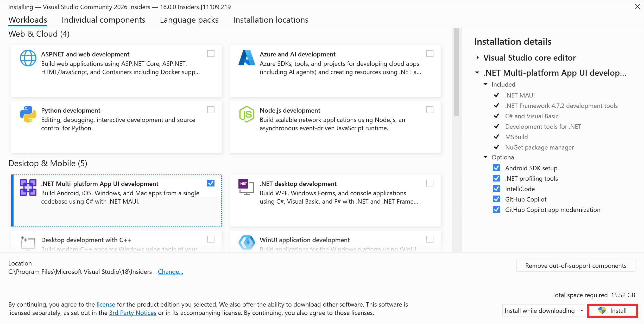Enable the ASP.NET and web development workload checkbox
Screen dimensions: 644x324
tap(211, 54)
